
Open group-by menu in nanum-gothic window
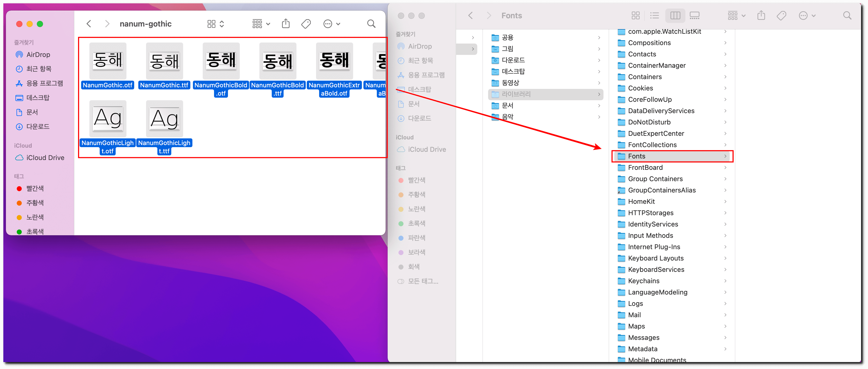point(261,24)
